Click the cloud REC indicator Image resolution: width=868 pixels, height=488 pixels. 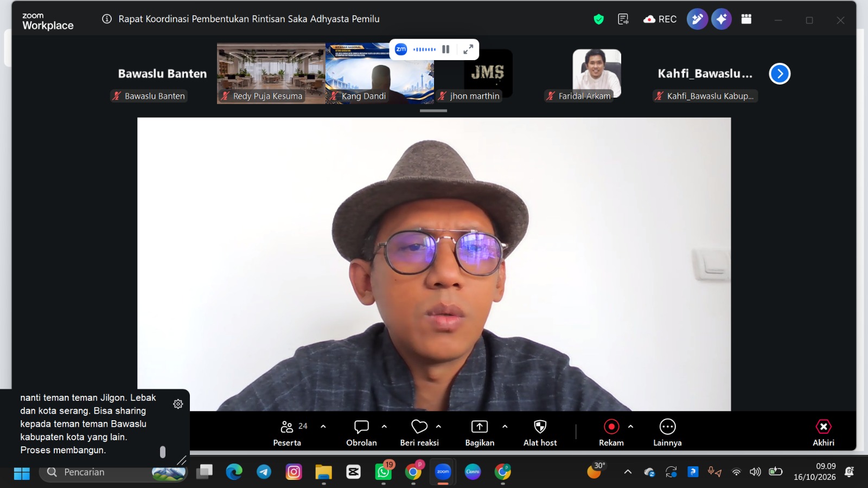coord(660,20)
